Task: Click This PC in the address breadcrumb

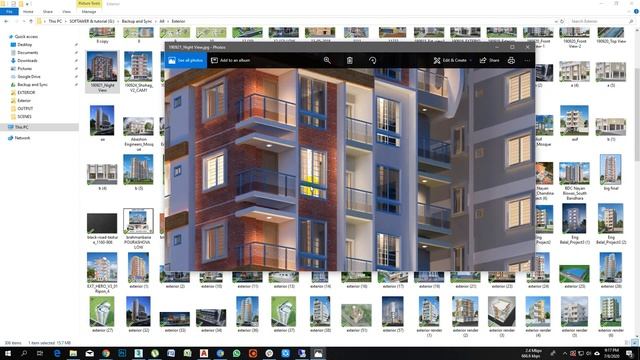Action: coord(55,21)
